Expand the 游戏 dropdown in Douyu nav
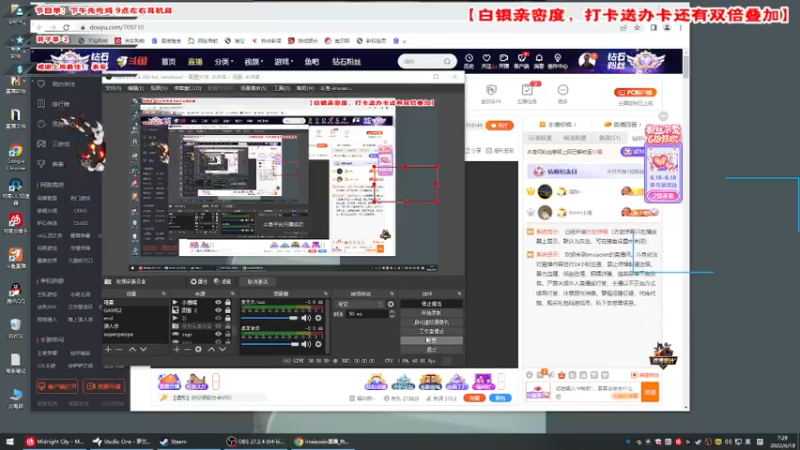The height and width of the screenshot is (450, 800). point(284,62)
